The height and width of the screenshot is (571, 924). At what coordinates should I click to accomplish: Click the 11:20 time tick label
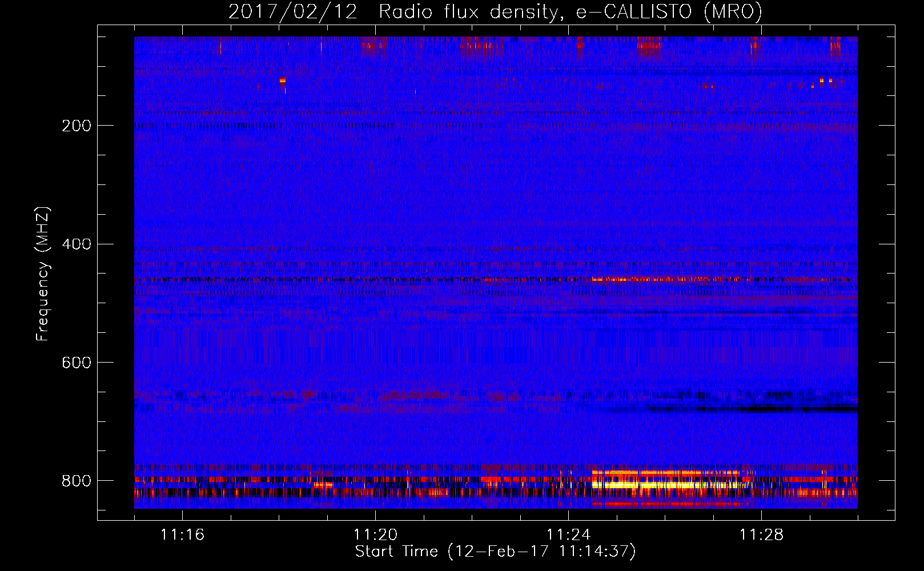(375, 534)
